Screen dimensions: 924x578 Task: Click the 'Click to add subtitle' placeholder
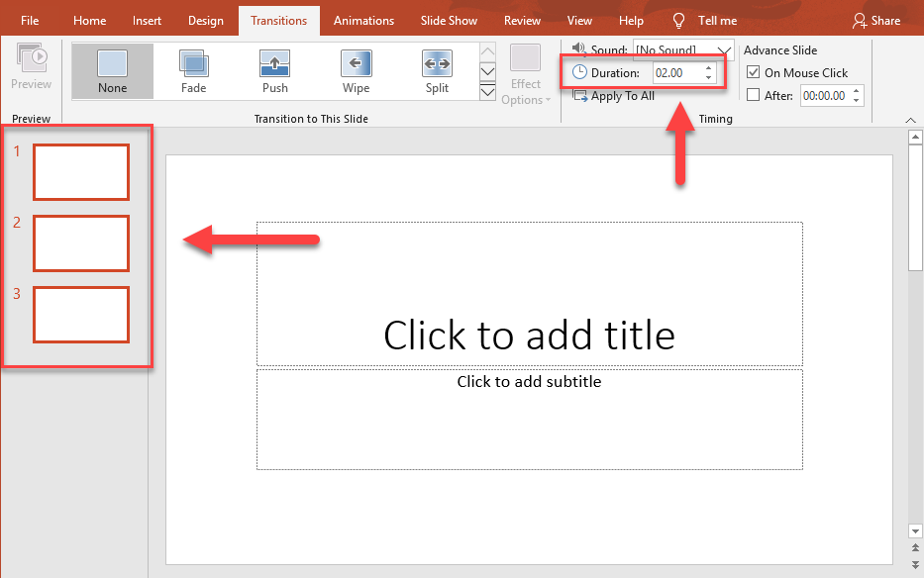(x=529, y=420)
